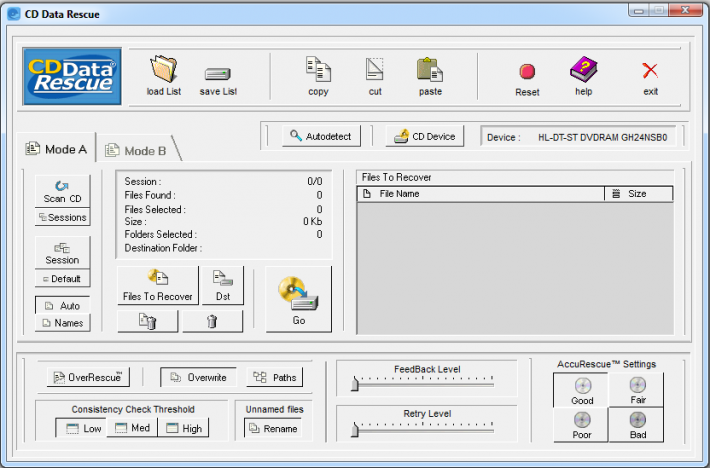Viewport: 710px width, 468px height.
Task: Toggle Rename for unnamed files
Action: [x=273, y=428]
